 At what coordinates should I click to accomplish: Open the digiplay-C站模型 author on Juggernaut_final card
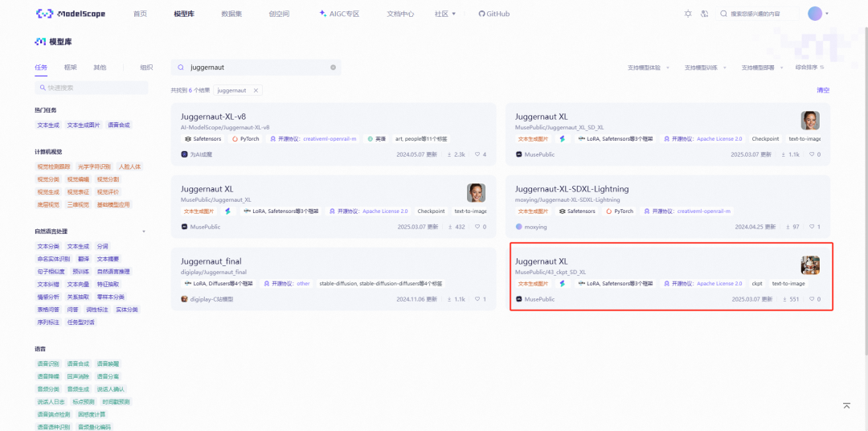coord(207,299)
